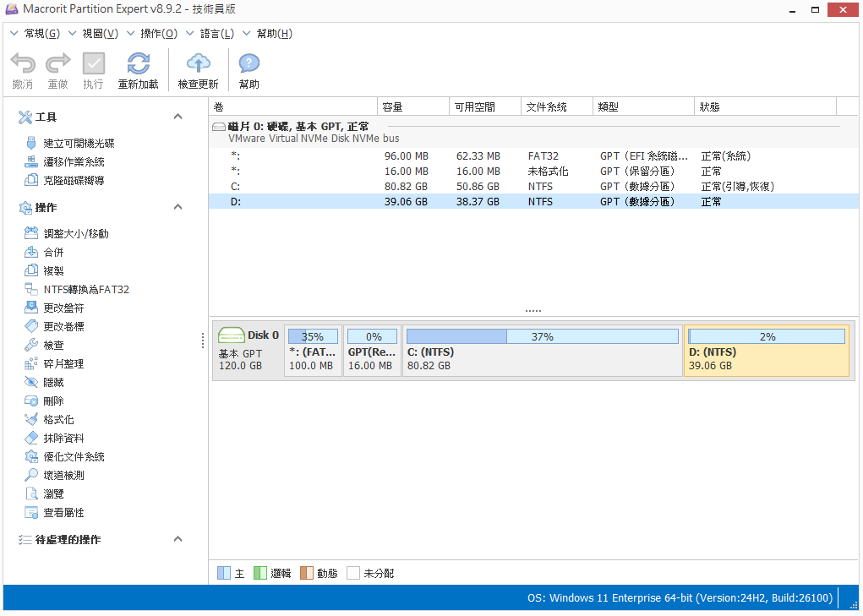Screen dimensions: 863x616
Task: Select the C: volume row
Action: (533, 187)
